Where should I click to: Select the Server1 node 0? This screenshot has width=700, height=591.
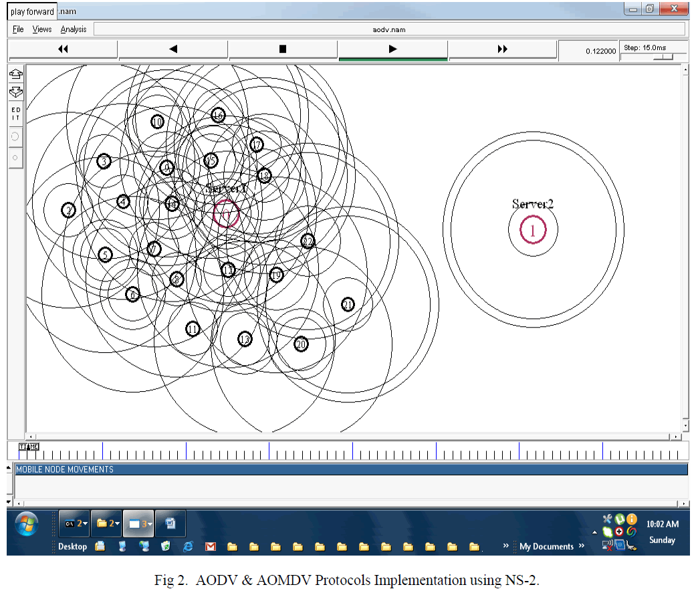226,215
